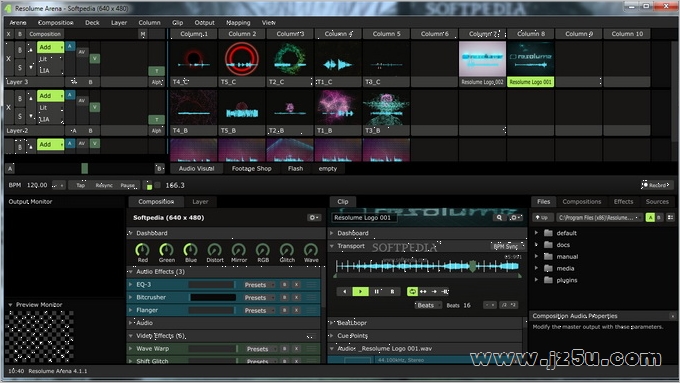Go up one folder in Files
680x383 pixels.
[x=542, y=217]
